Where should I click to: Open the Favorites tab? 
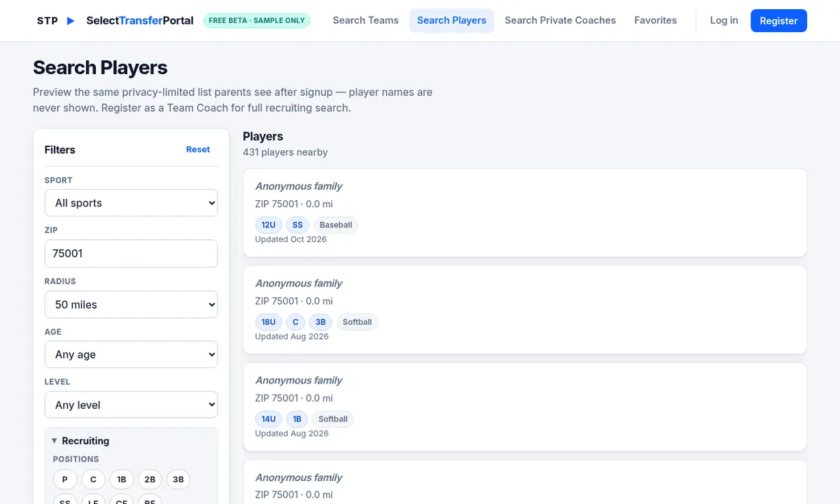coord(655,20)
